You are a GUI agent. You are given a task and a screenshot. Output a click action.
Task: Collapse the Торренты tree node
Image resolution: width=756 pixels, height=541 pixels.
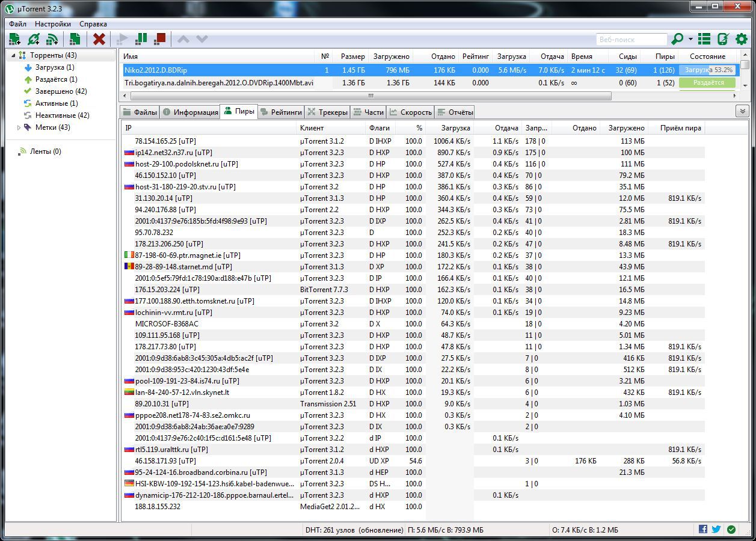pyautogui.click(x=13, y=55)
